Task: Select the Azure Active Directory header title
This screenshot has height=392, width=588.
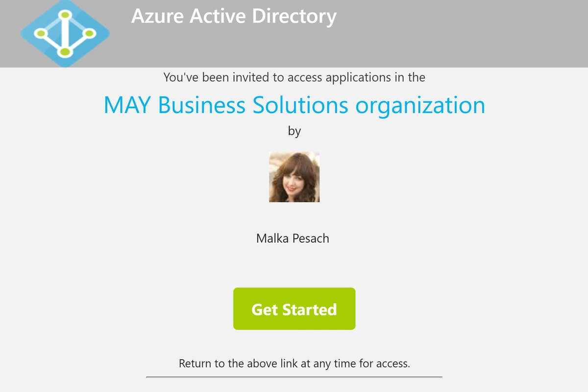Action: pos(234,16)
